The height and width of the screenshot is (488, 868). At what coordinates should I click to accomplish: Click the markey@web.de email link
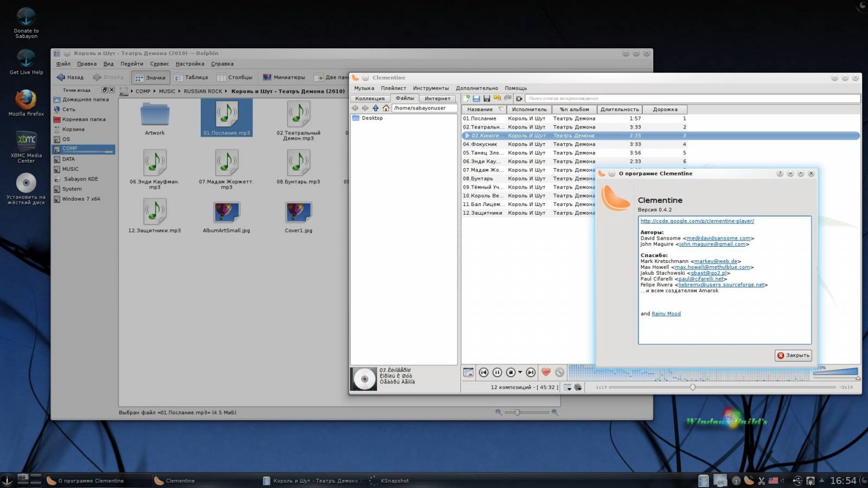click(x=716, y=261)
